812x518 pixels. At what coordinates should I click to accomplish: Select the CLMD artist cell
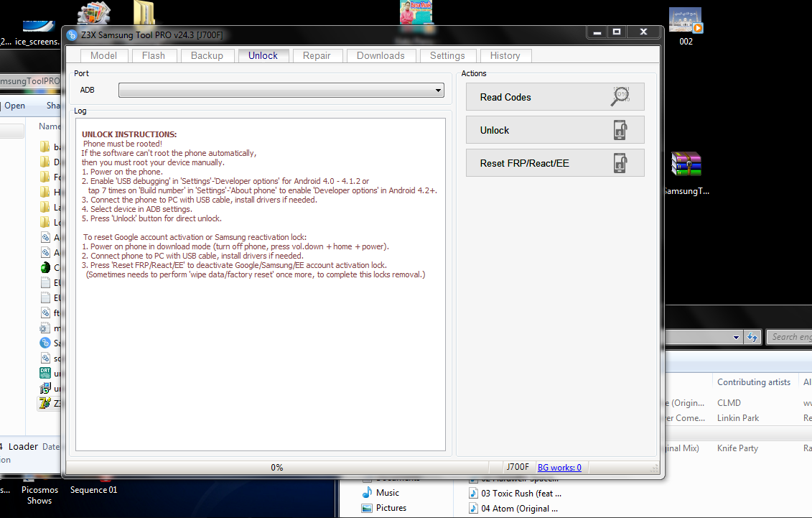(x=729, y=402)
